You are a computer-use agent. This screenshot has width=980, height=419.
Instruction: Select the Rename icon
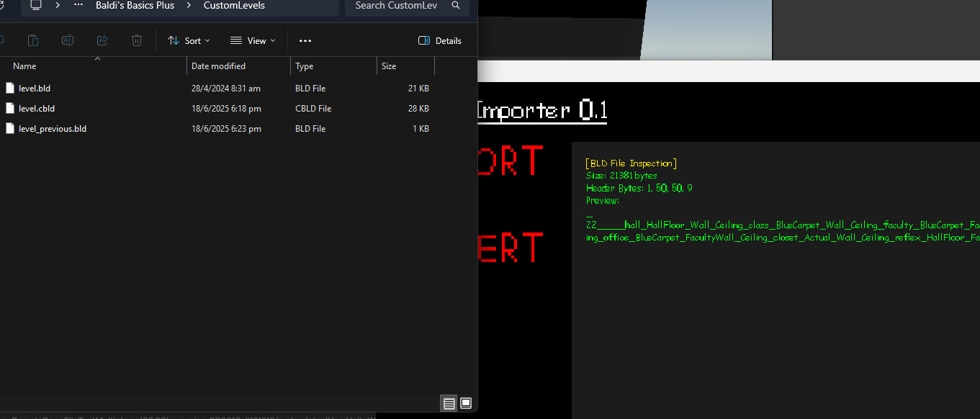tap(67, 40)
